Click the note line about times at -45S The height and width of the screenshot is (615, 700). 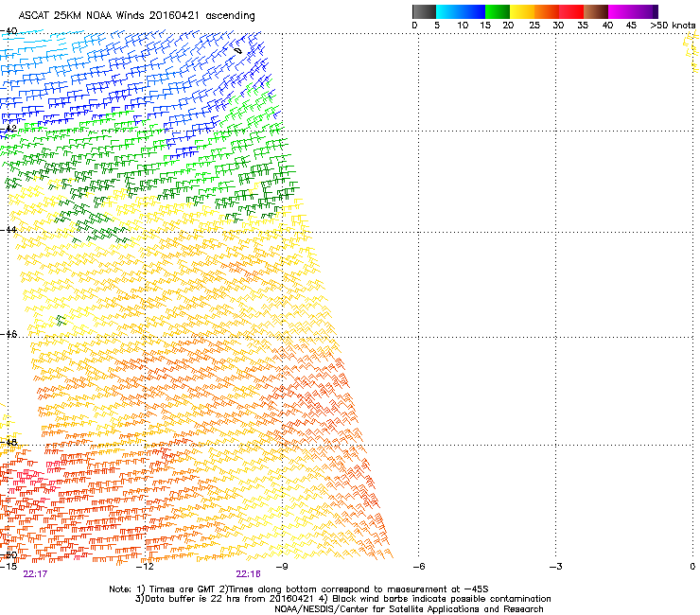tap(299, 589)
